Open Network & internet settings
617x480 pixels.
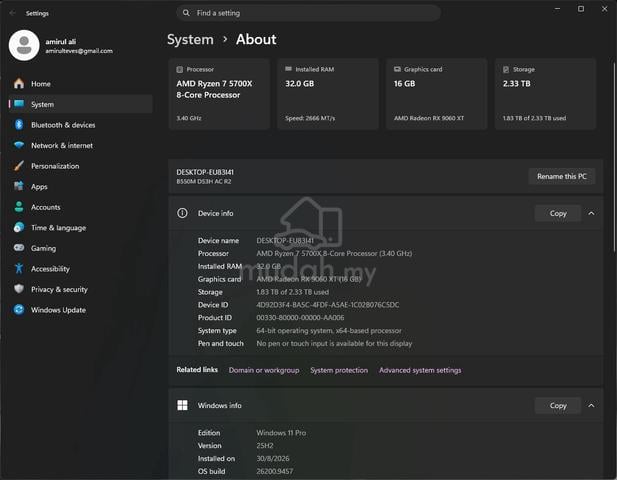81,146
